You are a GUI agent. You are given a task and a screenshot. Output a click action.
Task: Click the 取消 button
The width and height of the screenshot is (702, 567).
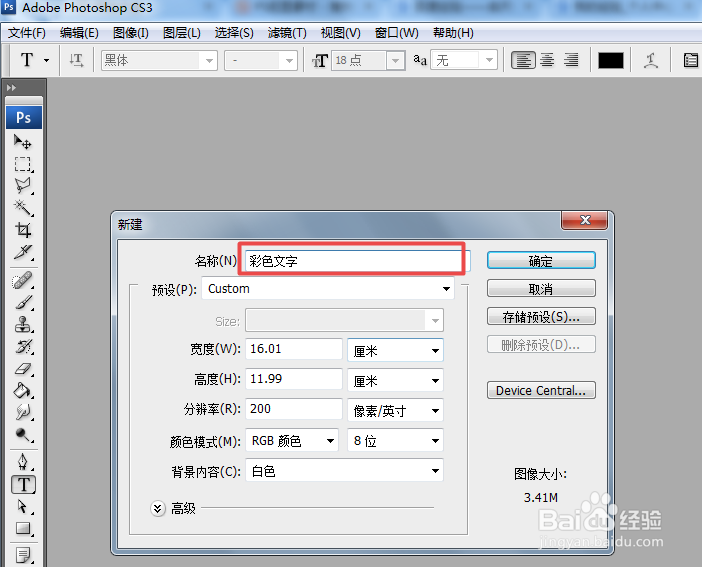click(541, 288)
